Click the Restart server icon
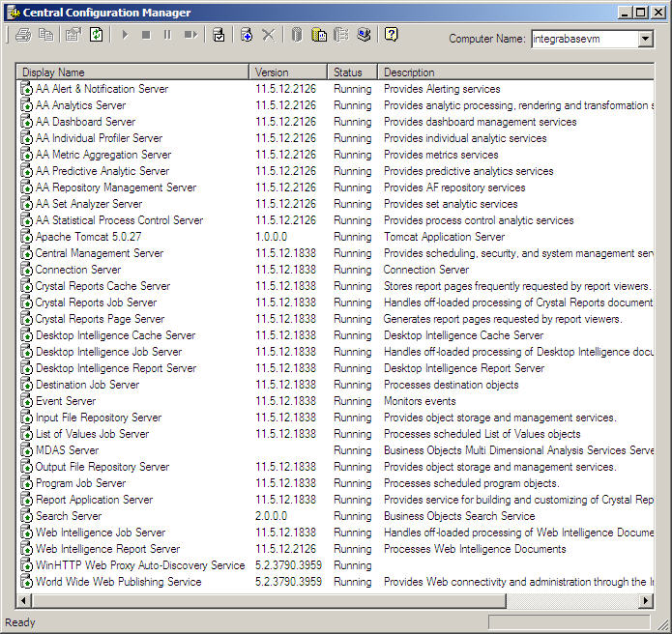Viewport: 672px width, 634px height. [x=190, y=35]
